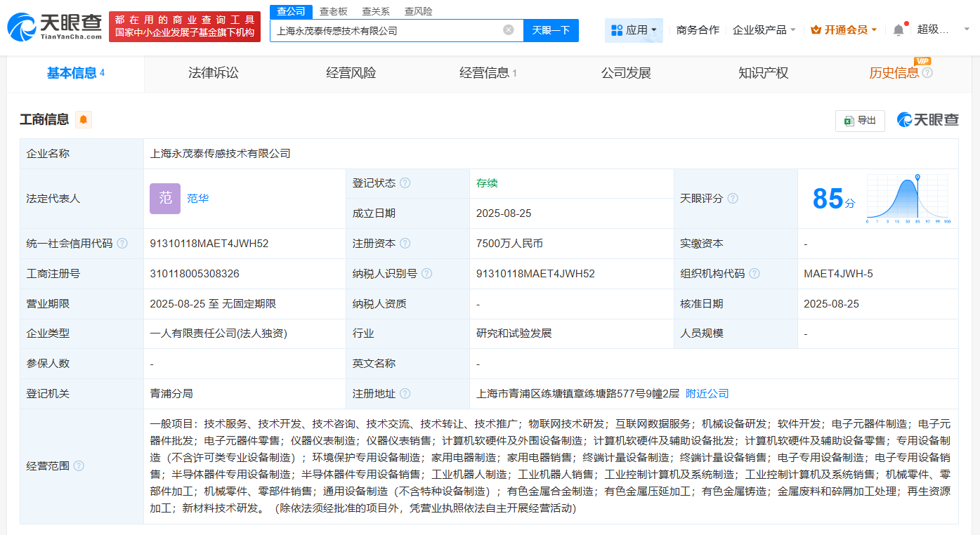Click the 天眼一下 search button
The width and height of the screenshot is (980, 535).
(551, 30)
